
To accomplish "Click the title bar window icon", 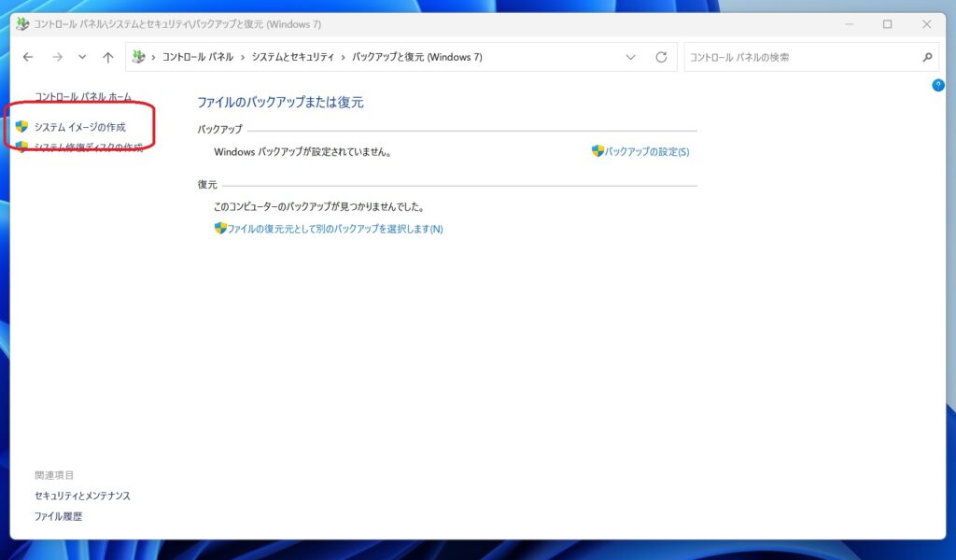I will tap(22, 24).
